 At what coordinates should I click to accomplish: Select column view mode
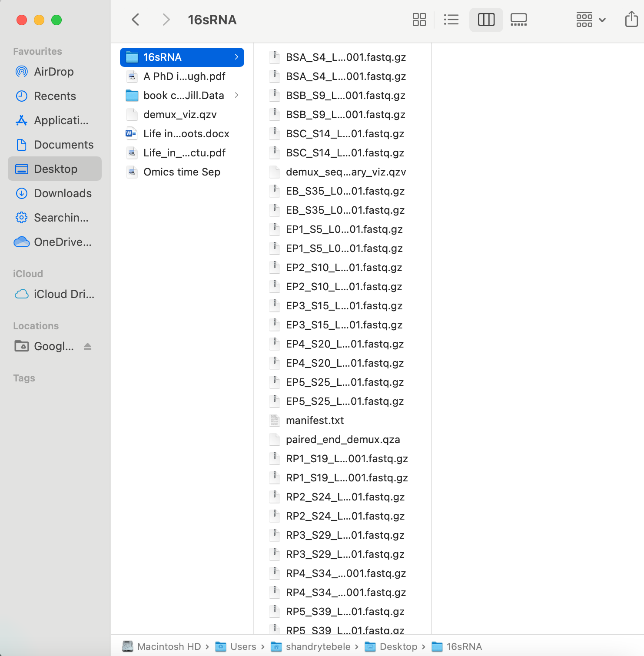tap(486, 20)
